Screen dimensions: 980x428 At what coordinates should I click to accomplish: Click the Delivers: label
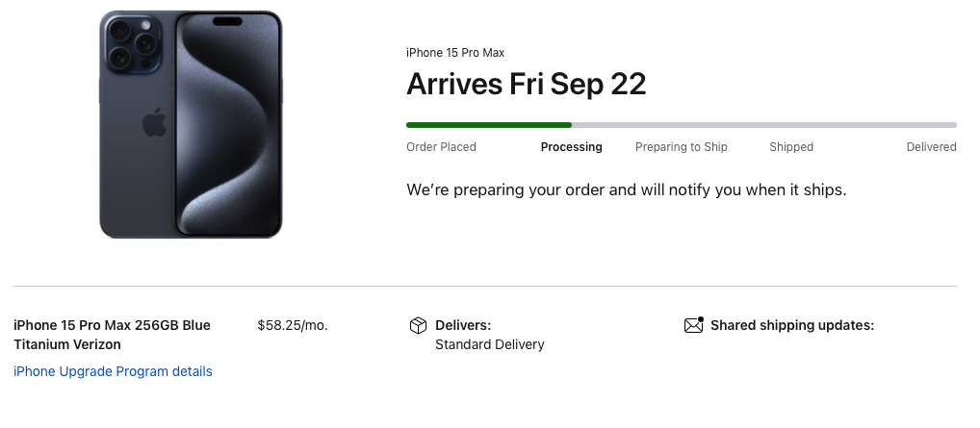point(463,325)
